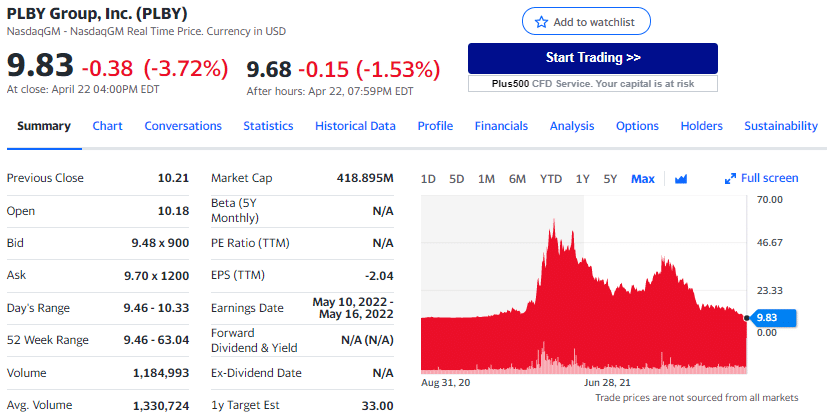This screenshot has width=827, height=420.
Task: View the Analysis tab
Action: coord(572,126)
